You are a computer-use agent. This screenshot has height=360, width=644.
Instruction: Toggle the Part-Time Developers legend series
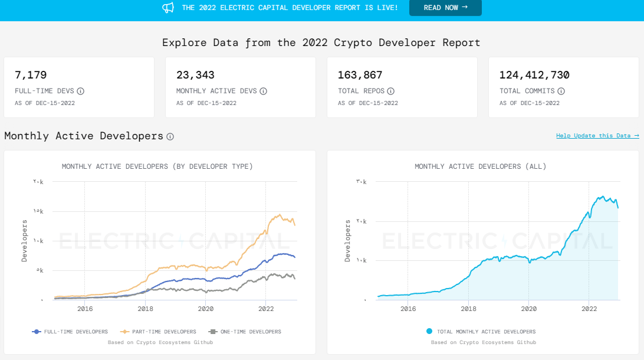(x=158, y=332)
